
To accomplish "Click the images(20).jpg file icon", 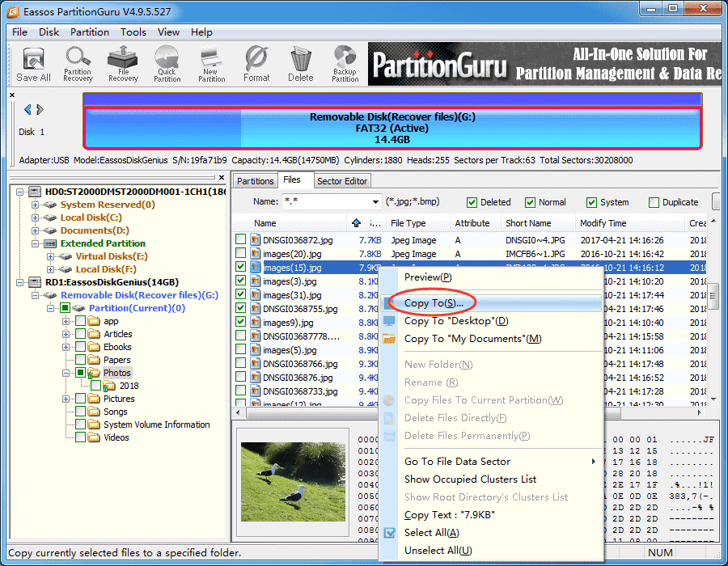I will (256, 254).
